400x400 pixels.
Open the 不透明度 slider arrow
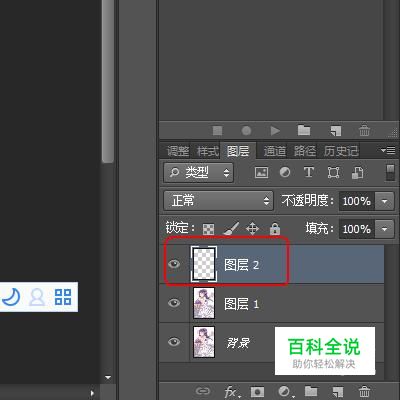tap(384, 201)
